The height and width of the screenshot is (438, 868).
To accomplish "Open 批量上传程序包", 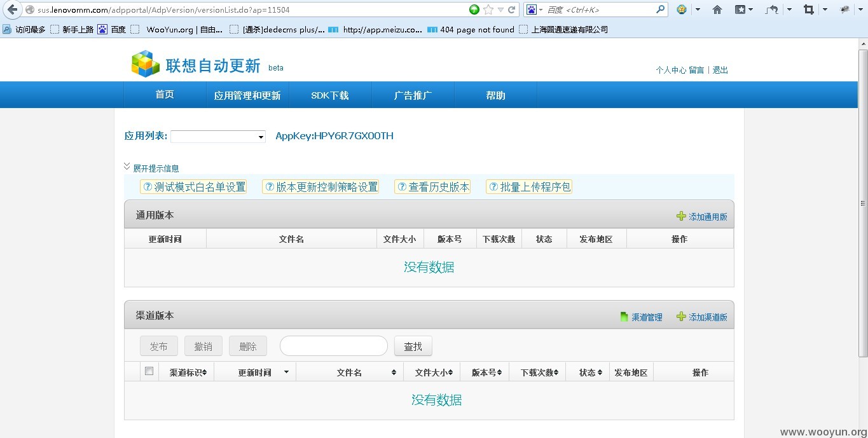I will tap(529, 187).
